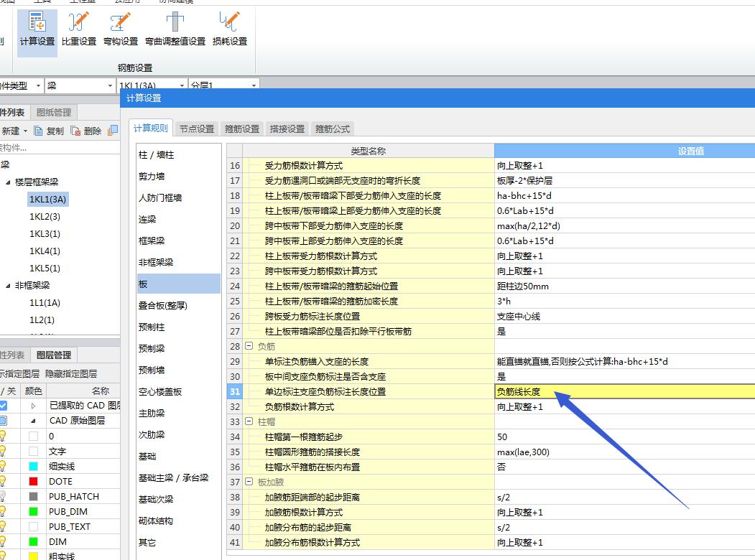755x560 pixels.
Task: Collapse CAD 原始图层 row arrow
Action: click(x=33, y=421)
